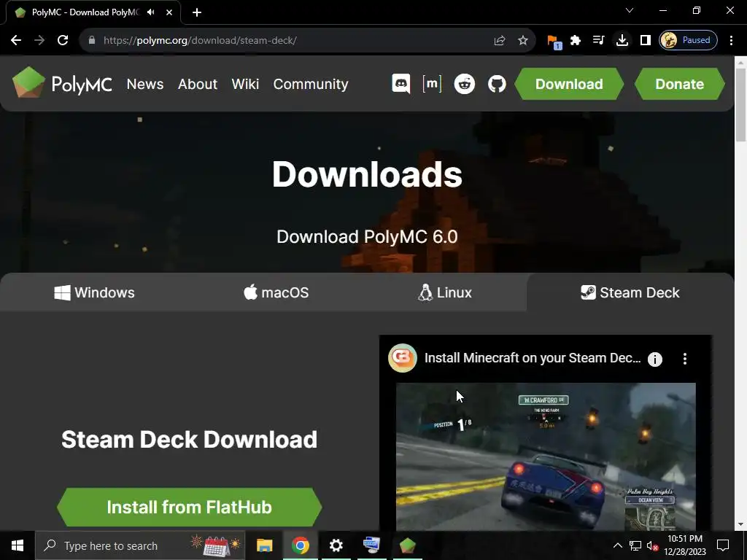Open taskbar clock and date
This screenshot has height=560, width=747.
point(684,545)
